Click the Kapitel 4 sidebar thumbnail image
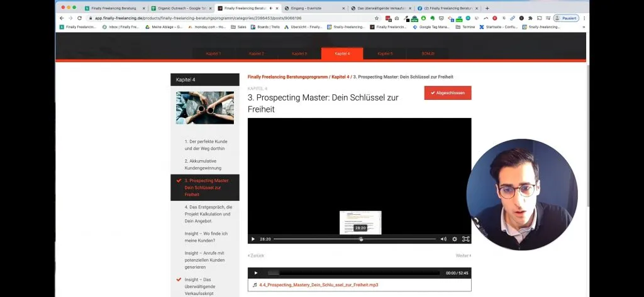 (205, 107)
